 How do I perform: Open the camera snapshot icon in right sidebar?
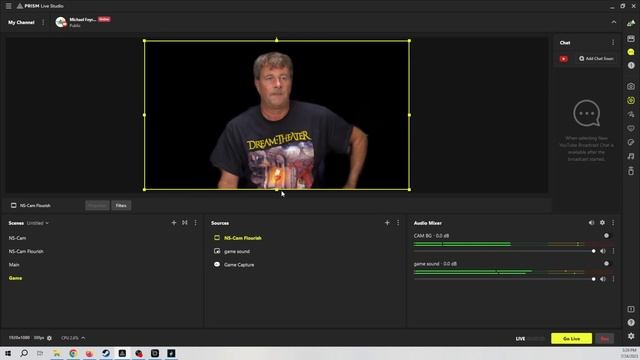[x=631, y=87]
